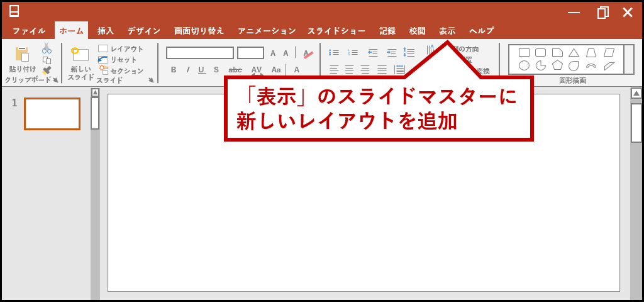This screenshot has height=302, width=644.
Task: Click the Paste (貼り付け) clipboard icon
Action: [x=22, y=55]
